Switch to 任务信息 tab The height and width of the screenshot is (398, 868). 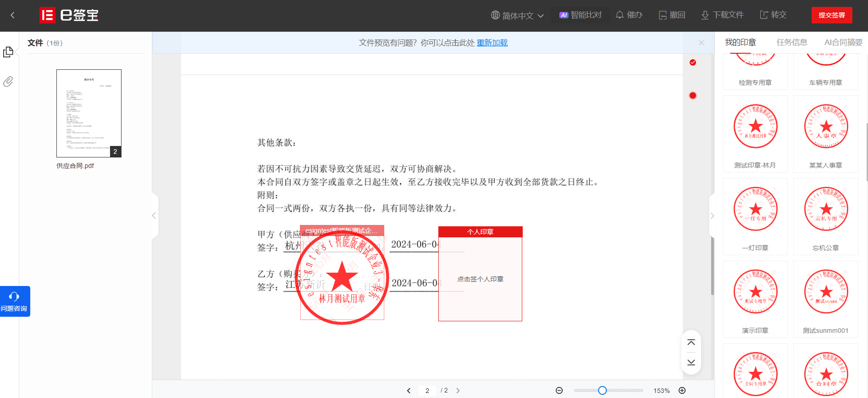click(792, 42)
